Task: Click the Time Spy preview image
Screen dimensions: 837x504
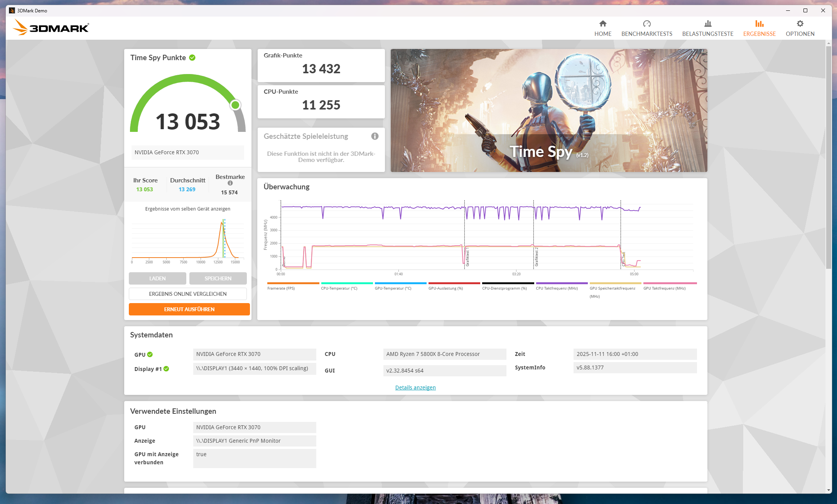Action: [548, 110]
